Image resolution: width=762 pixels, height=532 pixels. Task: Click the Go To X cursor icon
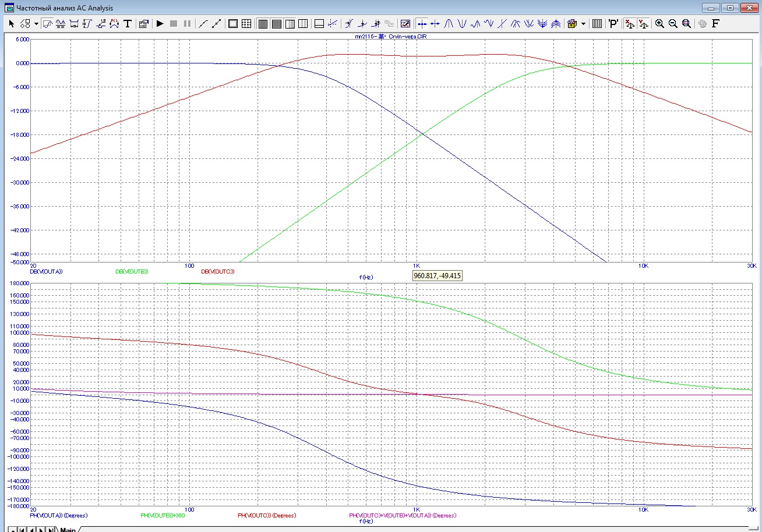click(x=349, y=24)
